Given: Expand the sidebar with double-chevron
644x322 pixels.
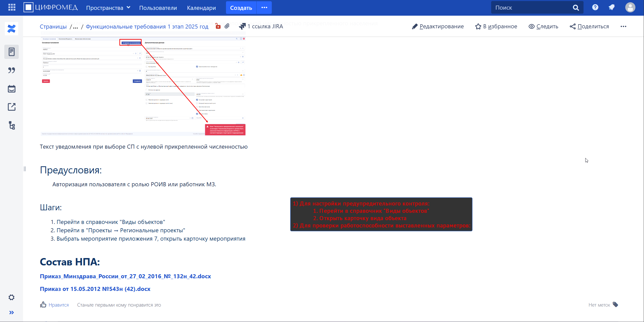Looking at the screenshot, I should pos(11,313).
